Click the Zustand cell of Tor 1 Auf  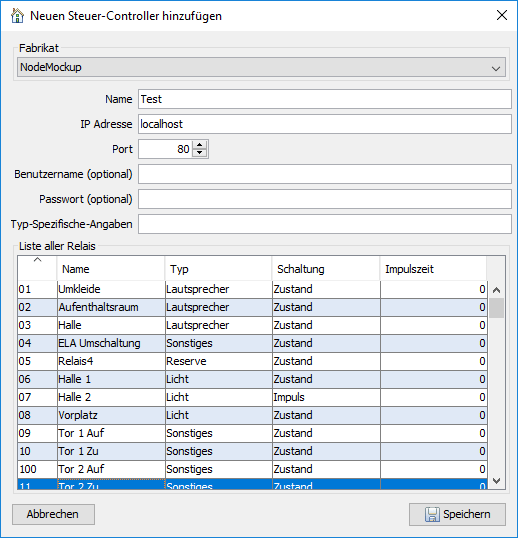click(326, 433)
